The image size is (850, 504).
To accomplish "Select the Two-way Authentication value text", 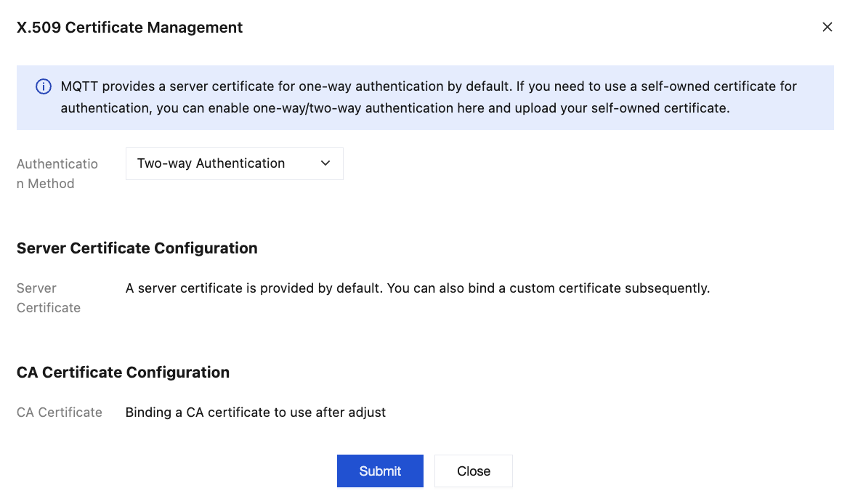I will click(211, 164).
